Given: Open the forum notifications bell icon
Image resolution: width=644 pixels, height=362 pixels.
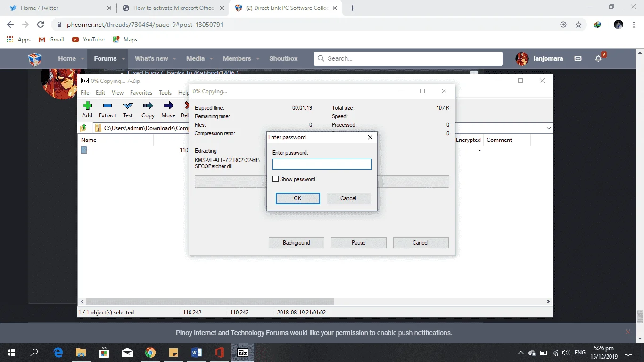Looking at the screenshot, I should click(598, 58).
